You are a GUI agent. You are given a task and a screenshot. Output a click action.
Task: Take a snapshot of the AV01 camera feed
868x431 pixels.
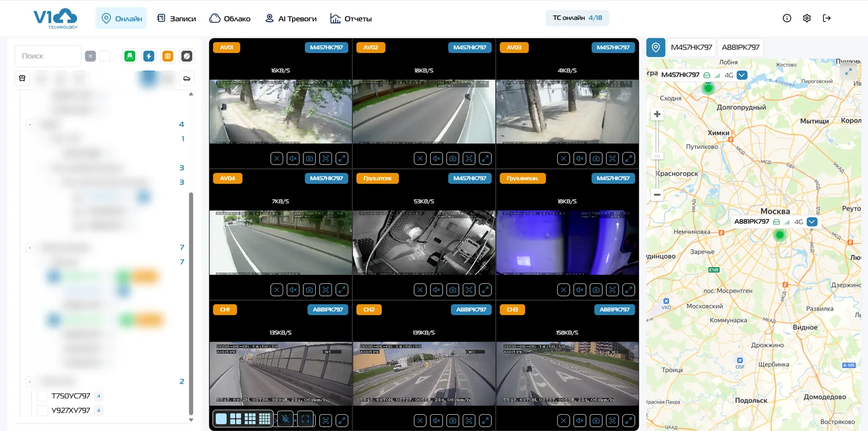(x=309, y=159)
